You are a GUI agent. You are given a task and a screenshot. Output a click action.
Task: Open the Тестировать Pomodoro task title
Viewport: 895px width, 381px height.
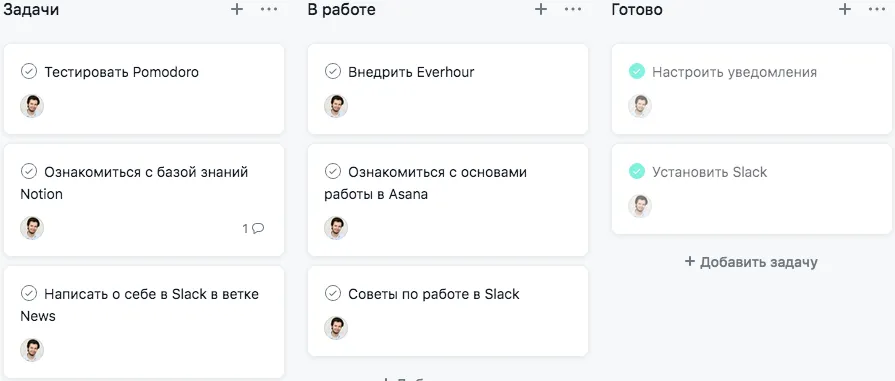click(122, 72)
